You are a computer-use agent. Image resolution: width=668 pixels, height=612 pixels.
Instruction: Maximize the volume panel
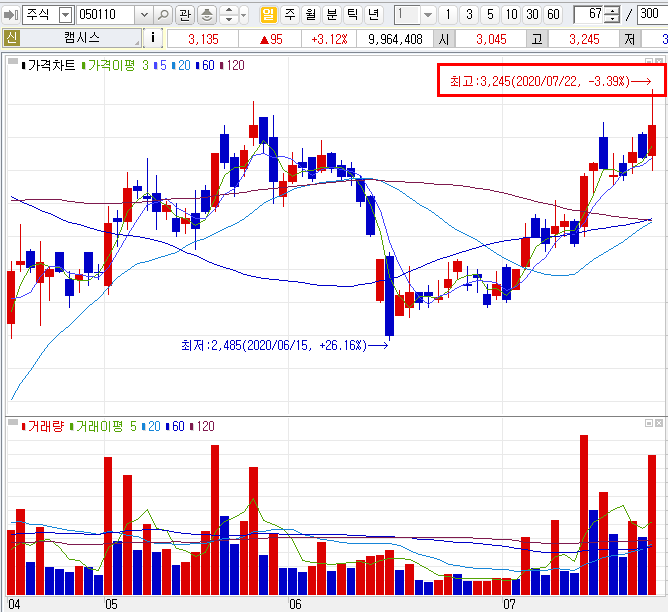coord(649,423)
